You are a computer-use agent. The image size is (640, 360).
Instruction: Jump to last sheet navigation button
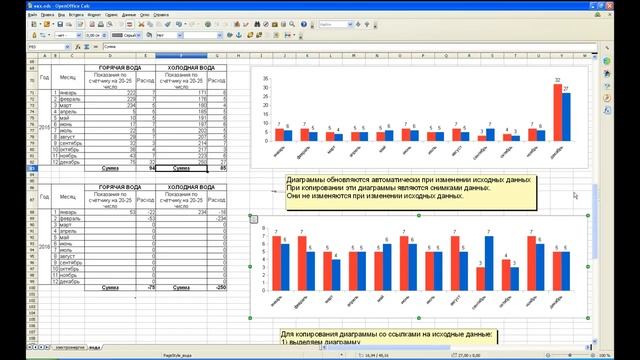coord(47,347)
